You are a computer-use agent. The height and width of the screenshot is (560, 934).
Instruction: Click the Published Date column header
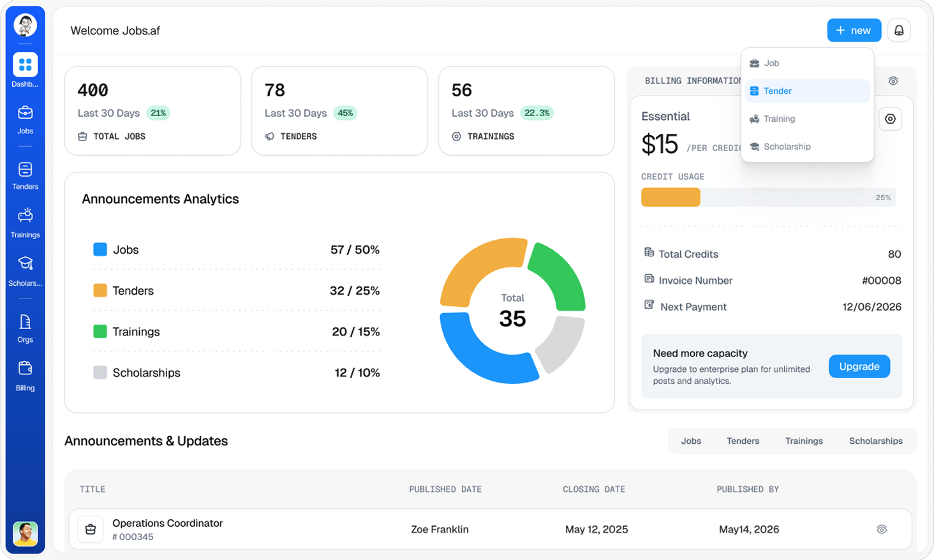(x=445, y=489)
